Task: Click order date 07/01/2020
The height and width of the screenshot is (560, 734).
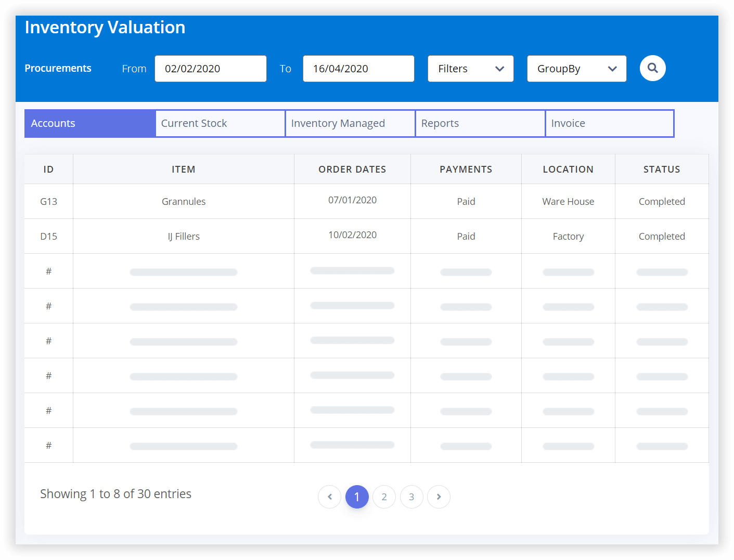Action: (352, 200)
